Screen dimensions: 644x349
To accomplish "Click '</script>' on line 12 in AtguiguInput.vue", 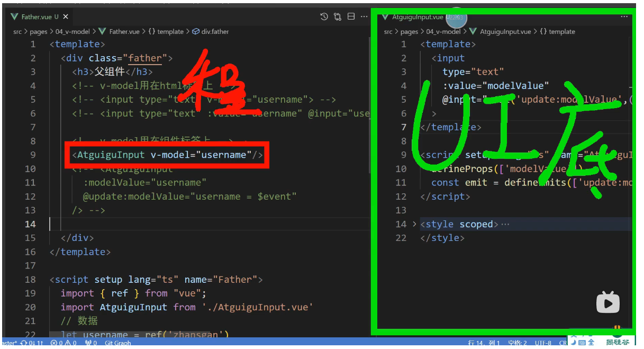I will [446, 196].
